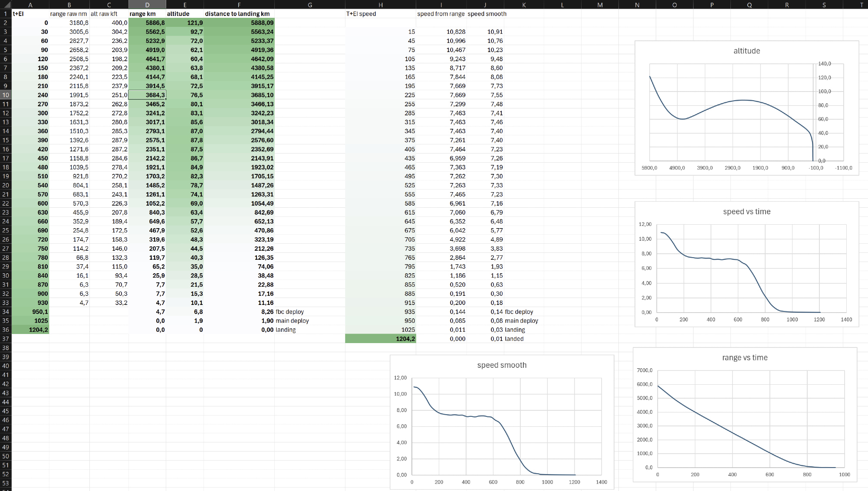The image size is (868, 491).
Task: Click the 'range vs time' chart title
Action: pyautogui.click(x=745, y=358)
